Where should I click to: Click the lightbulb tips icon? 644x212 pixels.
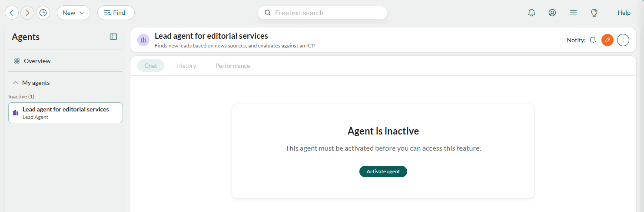pos(594,13)
